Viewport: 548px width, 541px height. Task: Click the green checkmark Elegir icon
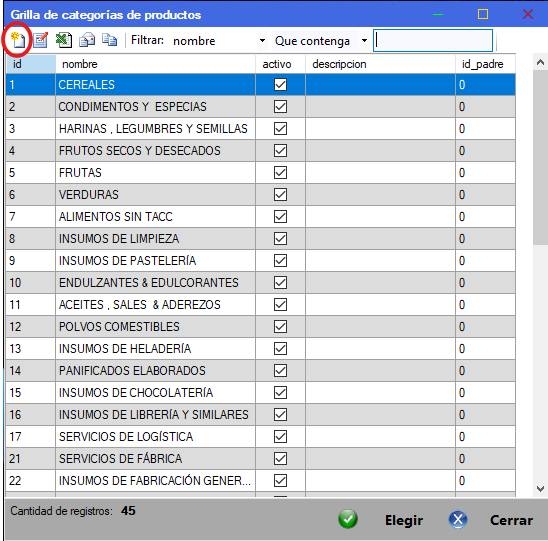(x=348, y=519)
